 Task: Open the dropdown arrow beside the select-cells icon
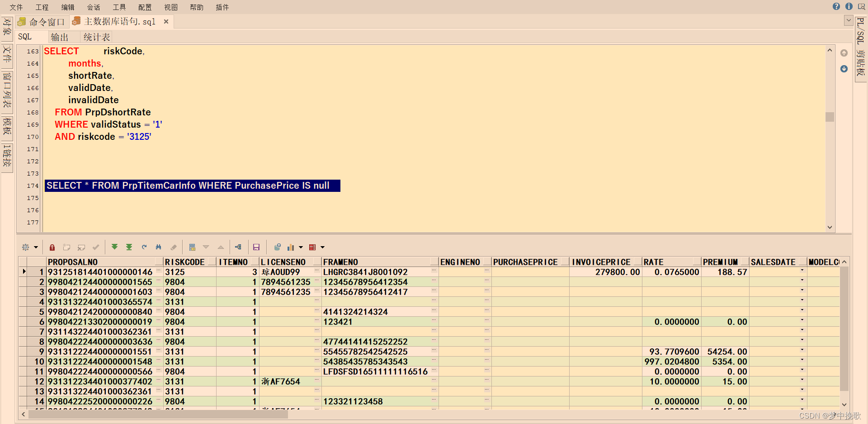tap(36, 247)
